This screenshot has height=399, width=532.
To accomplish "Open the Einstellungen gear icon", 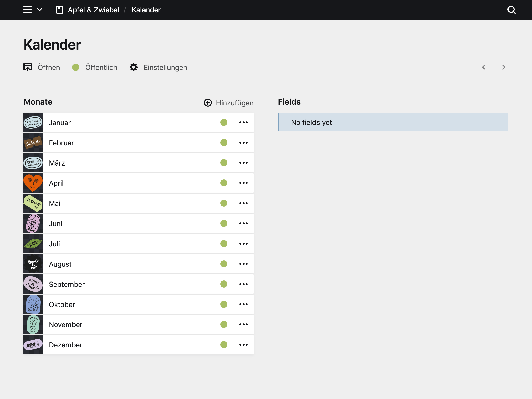I will (x=134, y=67).
